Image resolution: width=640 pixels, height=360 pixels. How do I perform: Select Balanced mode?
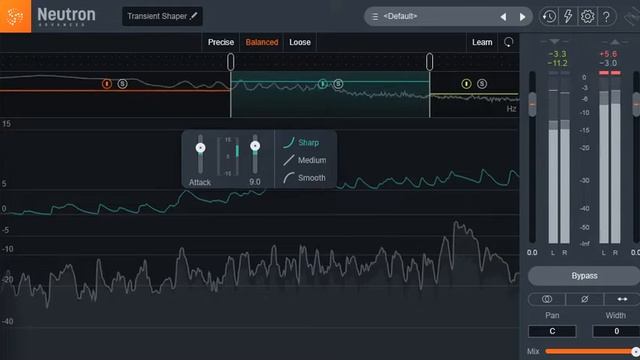[262, 42]
